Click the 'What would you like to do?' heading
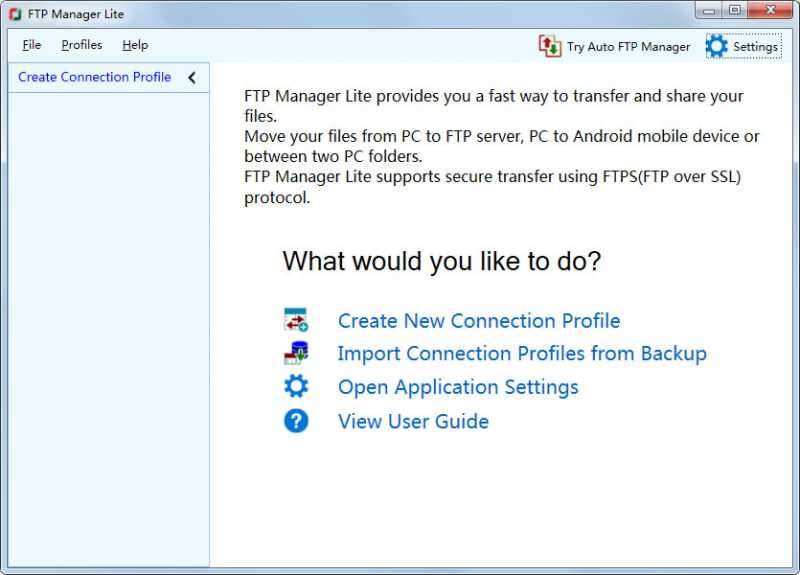The image size is (800, 575). (442, 261)
